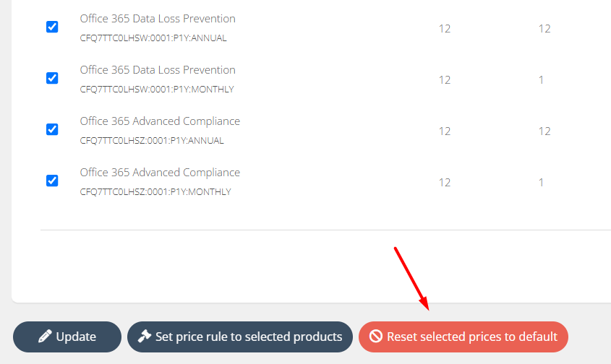Select Office 365 Data Loss Prevention annual name
The height and width of the screenshot is (364, 611).
click(158, 19)
